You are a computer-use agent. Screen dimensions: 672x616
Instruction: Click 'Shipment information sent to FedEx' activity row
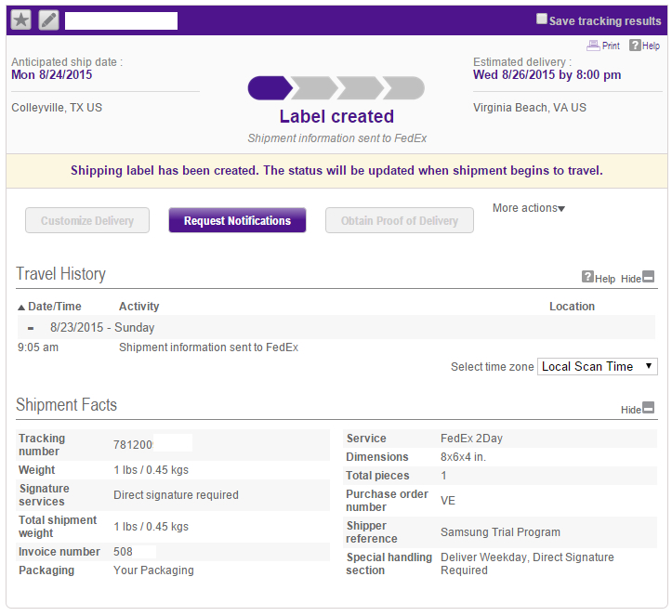point(208,347)
